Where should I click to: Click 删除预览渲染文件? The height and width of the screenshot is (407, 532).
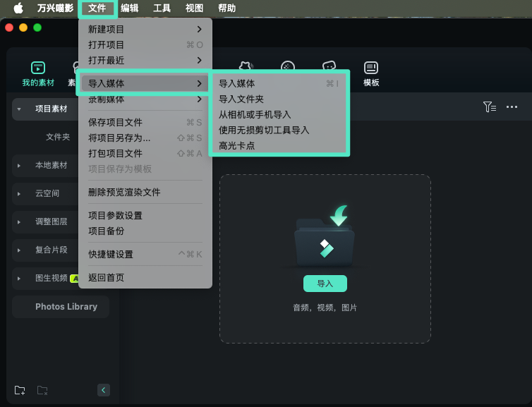[x=145, y=193]
